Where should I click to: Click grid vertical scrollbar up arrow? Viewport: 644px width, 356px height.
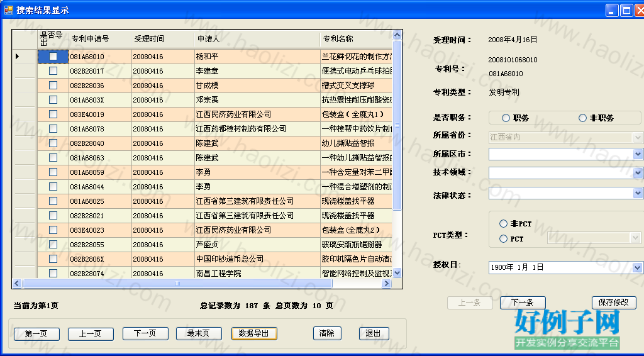coord(397,35)
